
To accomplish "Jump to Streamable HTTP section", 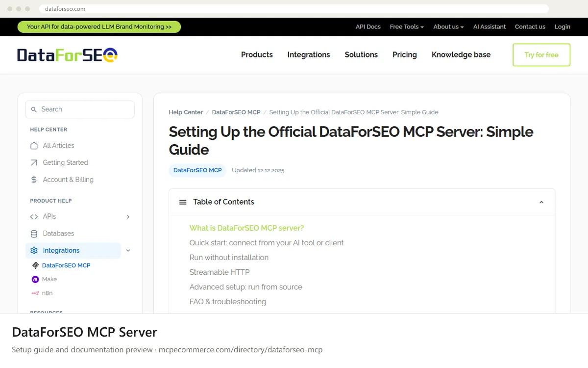I will [220, 272].
